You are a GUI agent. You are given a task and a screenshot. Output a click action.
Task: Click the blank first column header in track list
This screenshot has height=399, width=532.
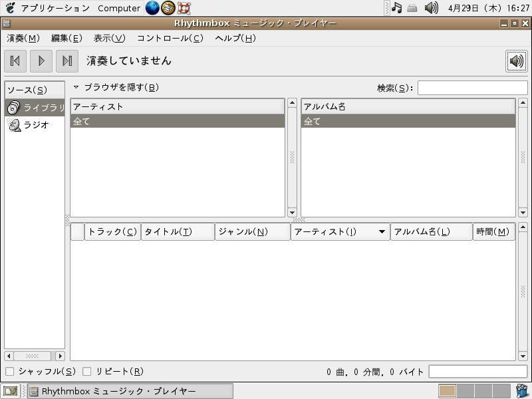click(x=77, y=231)
